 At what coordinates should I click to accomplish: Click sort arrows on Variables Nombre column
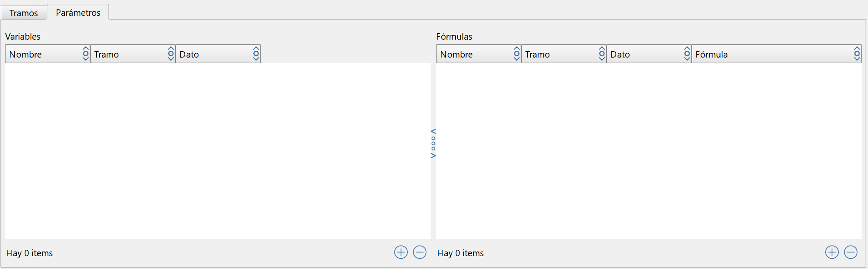pyautogui.click(x=86, y=54)
